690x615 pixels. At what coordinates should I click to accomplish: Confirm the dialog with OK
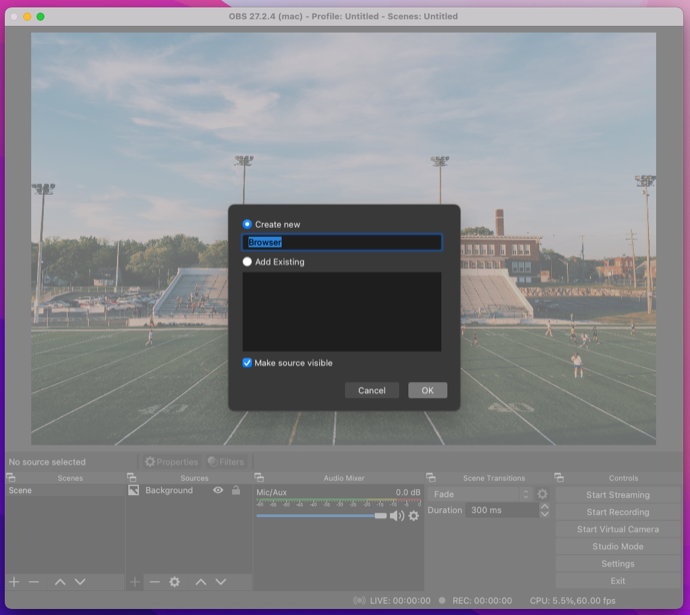click(x=427, y=390)
